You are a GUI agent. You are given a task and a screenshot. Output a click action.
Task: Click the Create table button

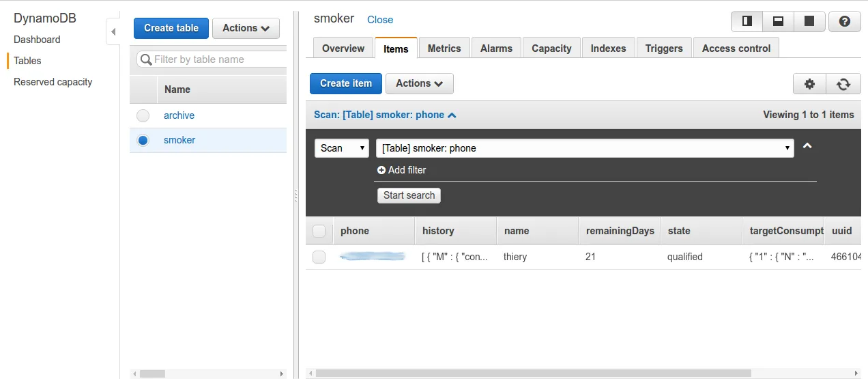[171, 28]
